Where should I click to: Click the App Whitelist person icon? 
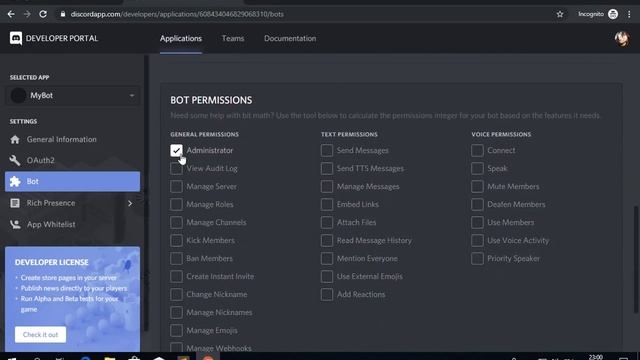point(15,224)
